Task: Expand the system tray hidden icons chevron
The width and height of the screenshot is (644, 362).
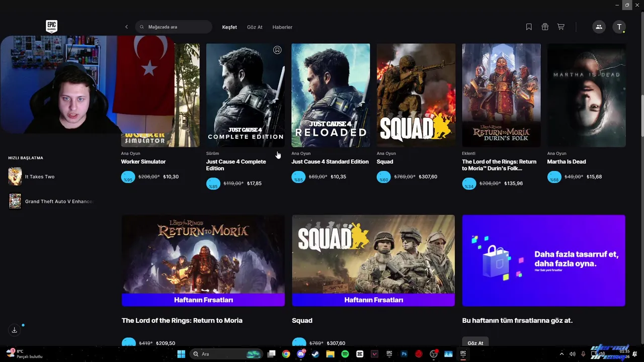Action: point(562,354)
